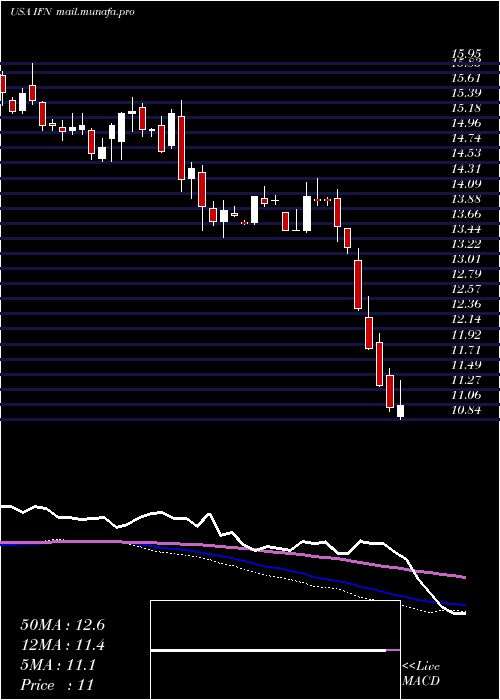Click the 'USA IFN mail.munafa.pro' chart title
This screenshot has height=700, width=500.
(72, 12)
